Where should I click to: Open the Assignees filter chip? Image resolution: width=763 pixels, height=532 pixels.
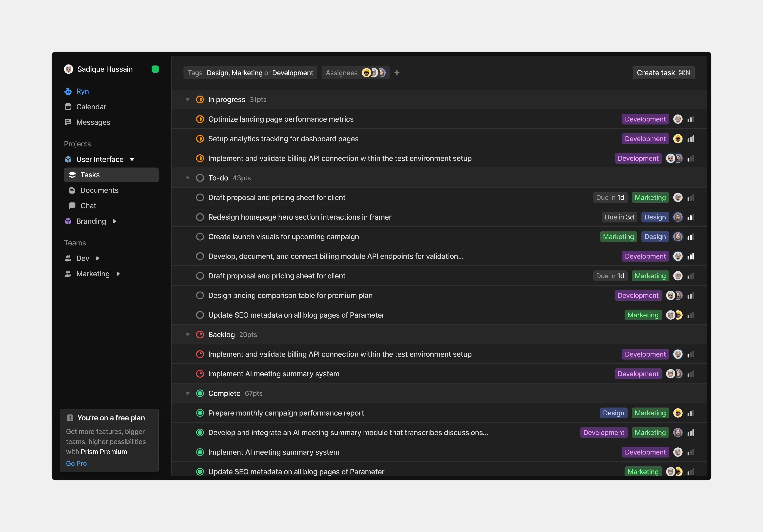[x=355, y=73]
